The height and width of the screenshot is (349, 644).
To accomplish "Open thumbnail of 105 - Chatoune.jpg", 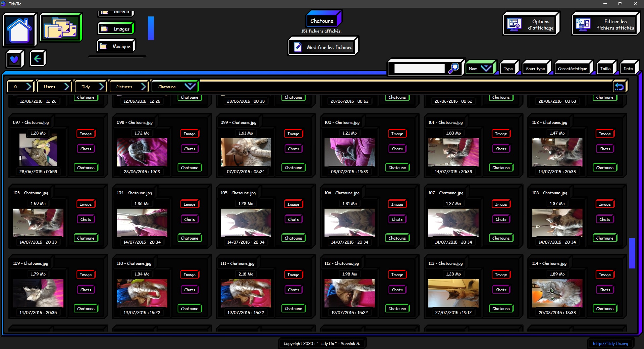I will pos(246,222).
